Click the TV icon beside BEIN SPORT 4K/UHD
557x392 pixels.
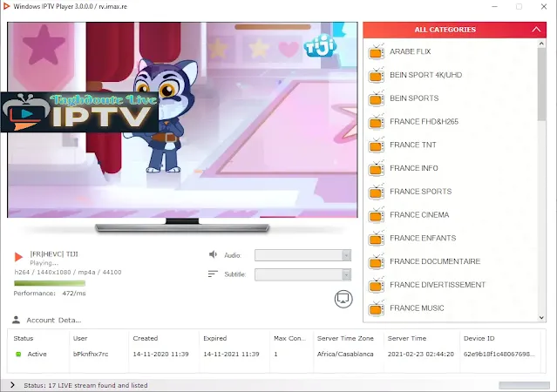377,75
